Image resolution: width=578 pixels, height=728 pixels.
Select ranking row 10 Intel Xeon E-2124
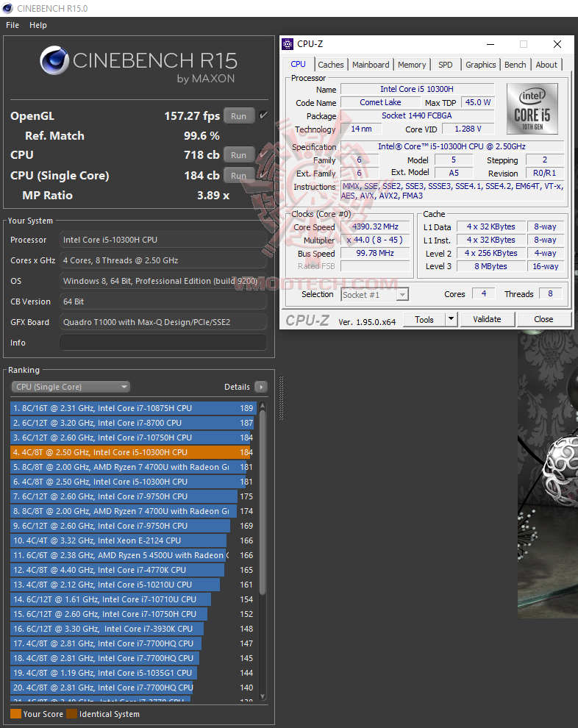click(133, 540)
